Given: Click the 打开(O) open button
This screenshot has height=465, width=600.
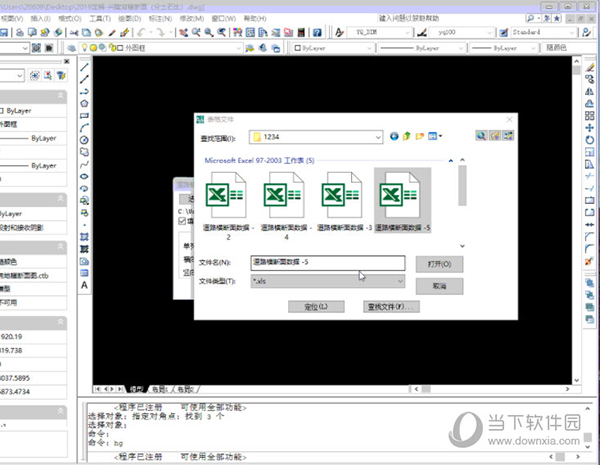Looking at the screenshot, I should tap(439, 264).
